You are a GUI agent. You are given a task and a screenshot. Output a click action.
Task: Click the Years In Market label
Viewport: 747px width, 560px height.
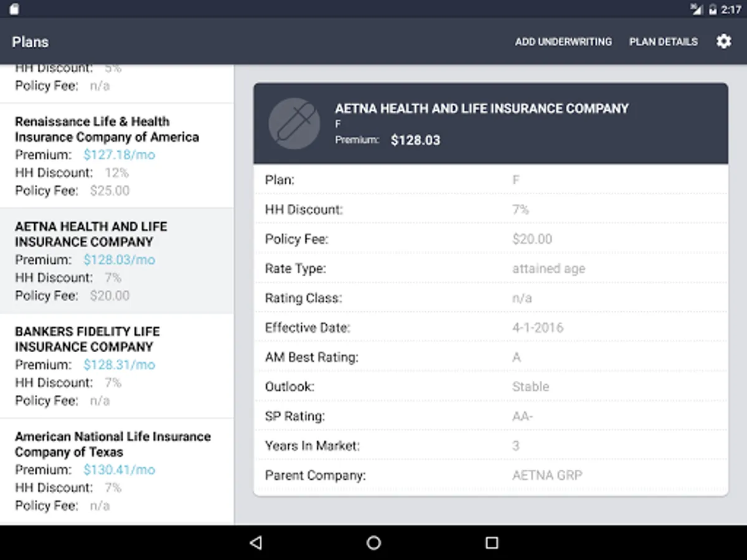312,446
